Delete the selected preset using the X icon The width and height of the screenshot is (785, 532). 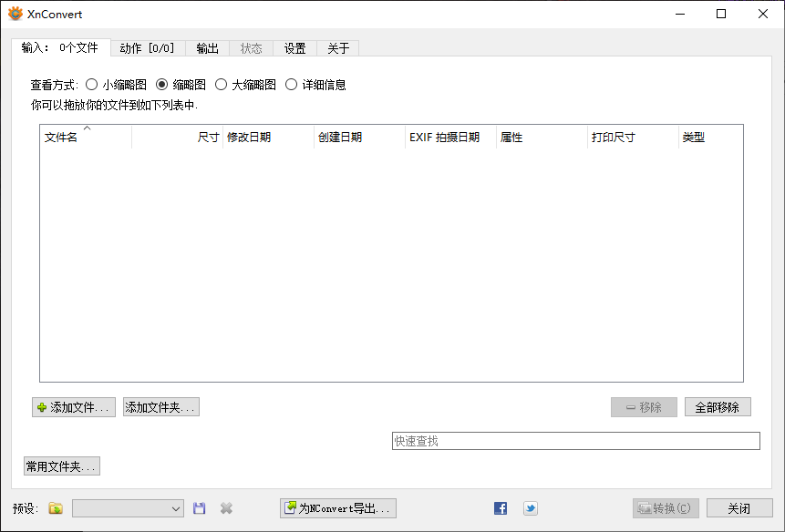226,508
